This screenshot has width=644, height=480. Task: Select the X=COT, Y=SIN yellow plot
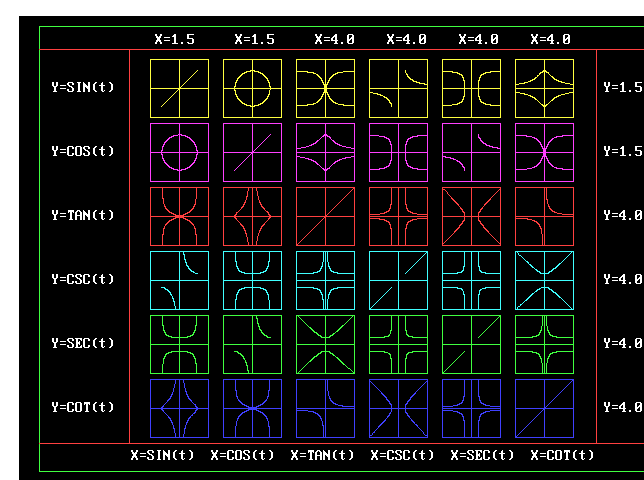coord(545,88)
